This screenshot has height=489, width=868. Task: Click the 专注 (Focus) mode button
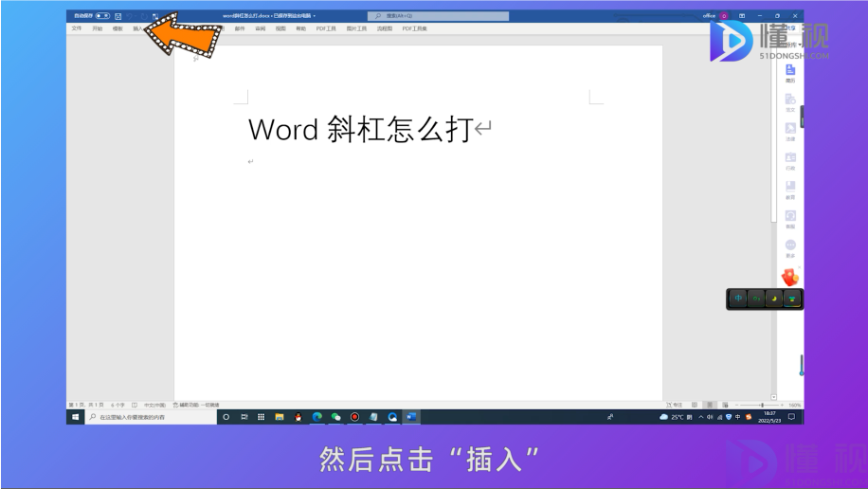(675, 405)
